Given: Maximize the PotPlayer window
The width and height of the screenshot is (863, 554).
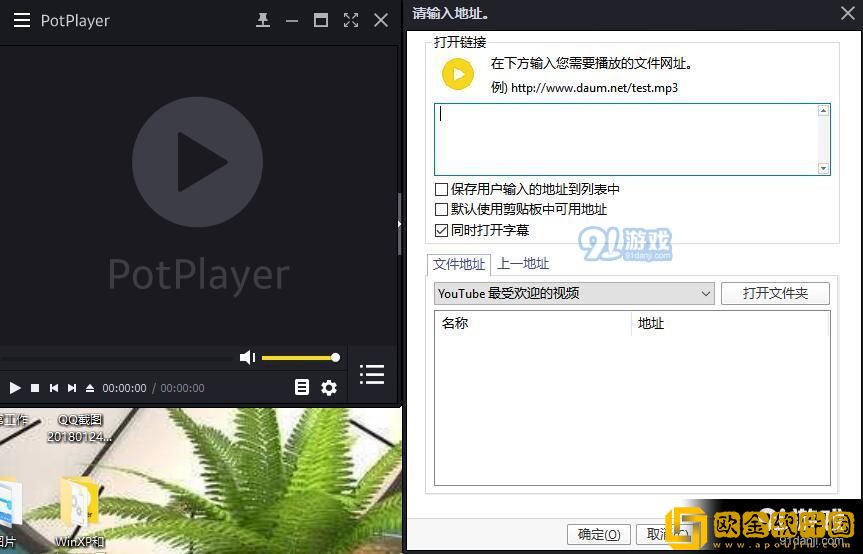Looking at the screenshot, I should click(321, 20).
